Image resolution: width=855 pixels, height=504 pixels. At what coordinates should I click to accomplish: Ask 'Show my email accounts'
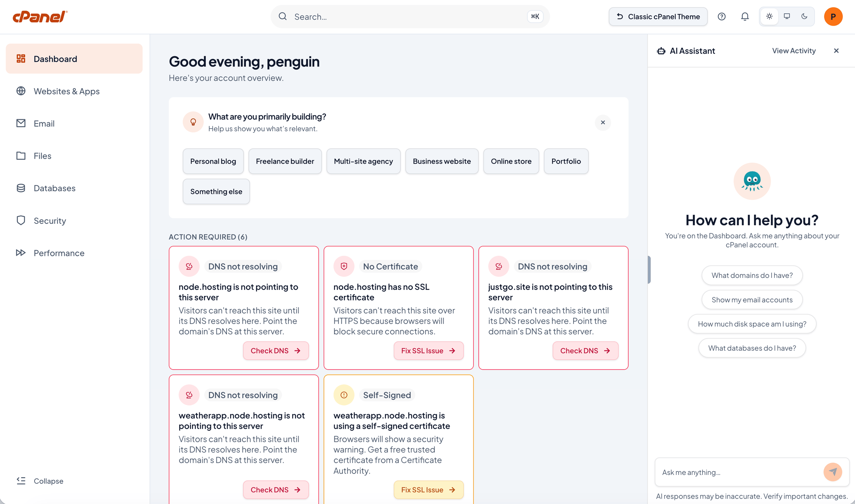coord(752,300)
